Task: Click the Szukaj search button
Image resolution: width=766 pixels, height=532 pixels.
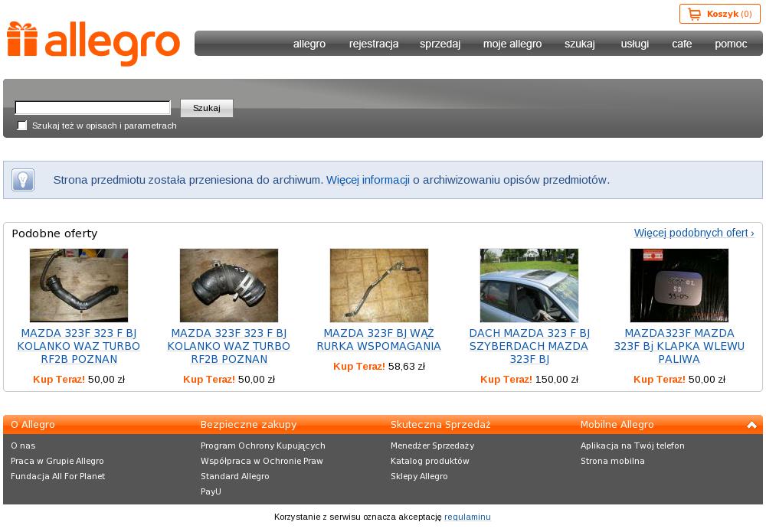Action: tap(207, 108)
